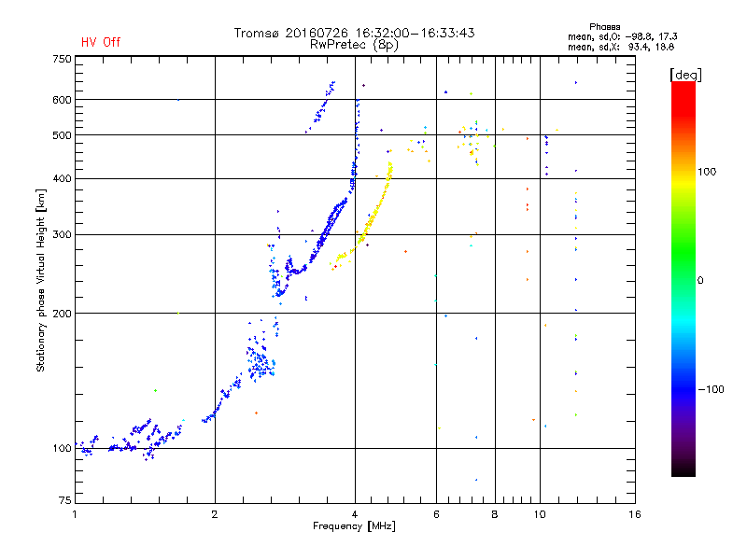This screenshot has width=747, height=560.
Task: Click the y-axis tick label '75'
Action: click(65, 500)
